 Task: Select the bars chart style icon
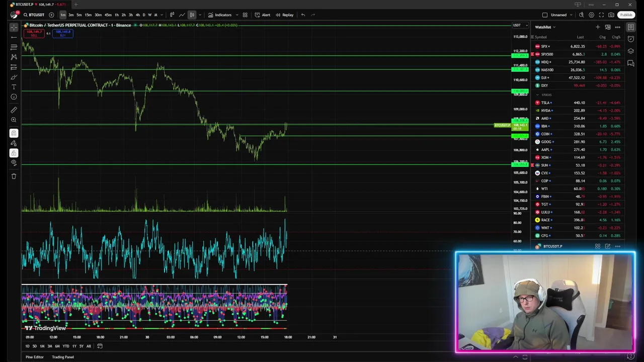click(x=172, y=15)
